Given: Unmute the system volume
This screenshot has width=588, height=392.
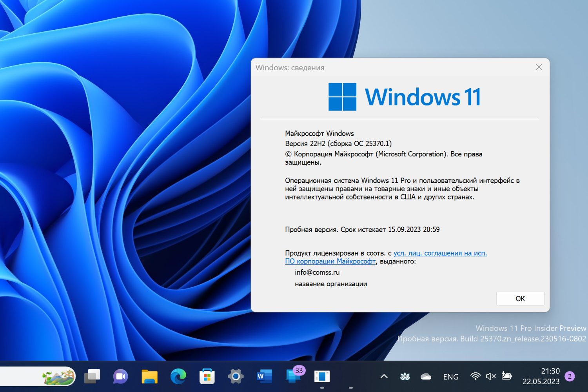Looking at the screenshot, I should [x=491, y=376].
